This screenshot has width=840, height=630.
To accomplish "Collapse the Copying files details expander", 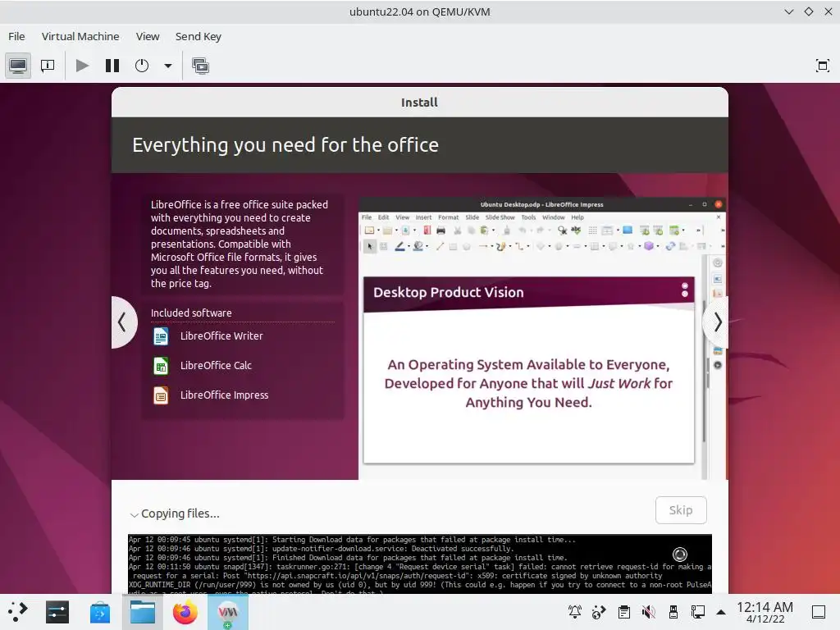I will [x=134, y=515].
